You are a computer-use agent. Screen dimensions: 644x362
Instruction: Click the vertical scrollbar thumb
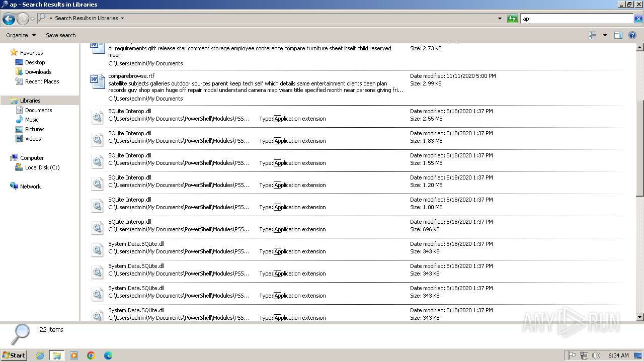point(640,148)
